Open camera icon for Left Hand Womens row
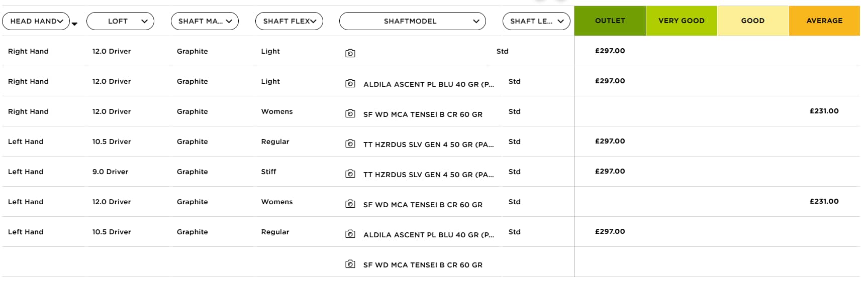The image size is (868, 288). tap(350, 204)
